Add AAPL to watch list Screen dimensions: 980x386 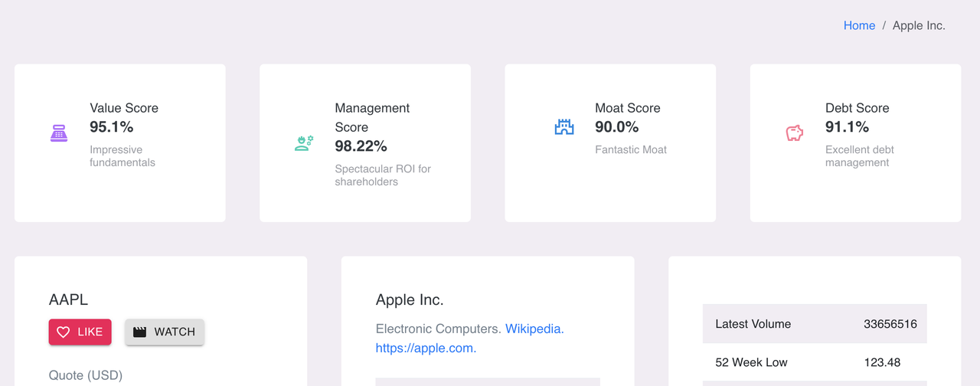pyautogui.click(x=165, y=332)
